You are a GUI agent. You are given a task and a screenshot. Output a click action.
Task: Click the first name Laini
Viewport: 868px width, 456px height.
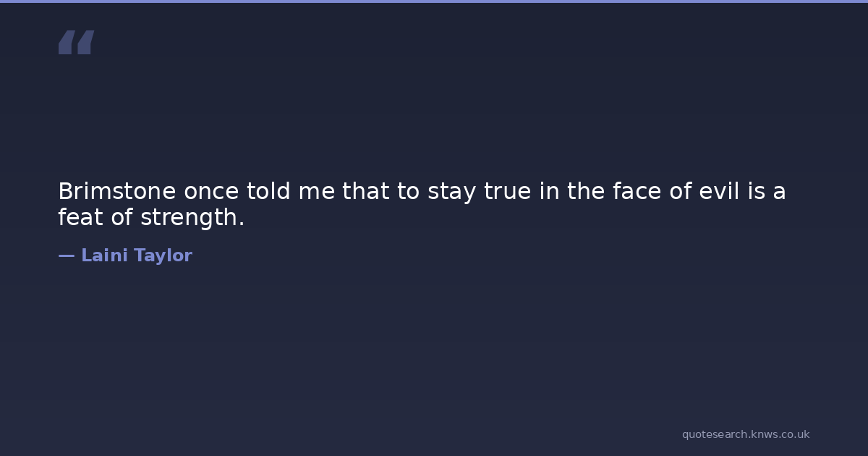coord(104,256)
